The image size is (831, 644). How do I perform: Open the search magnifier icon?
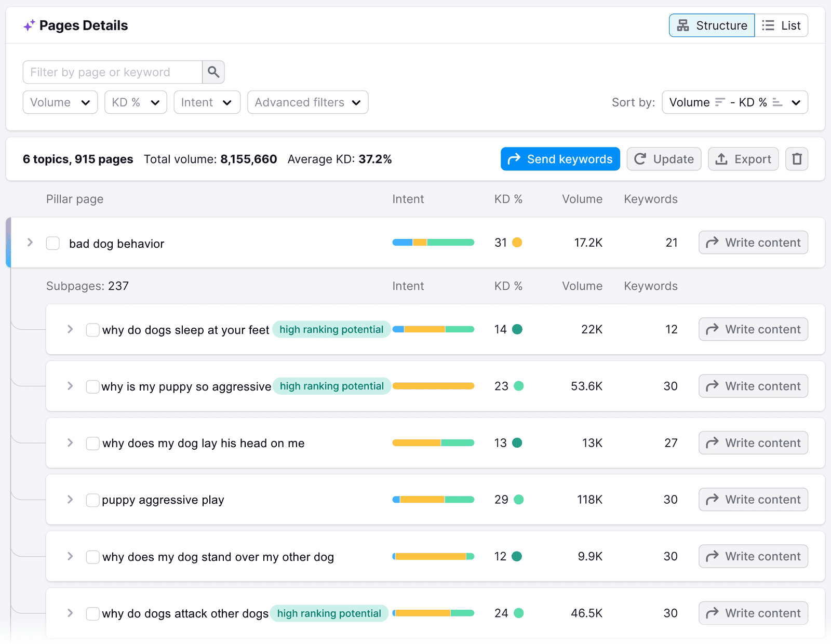213,72
